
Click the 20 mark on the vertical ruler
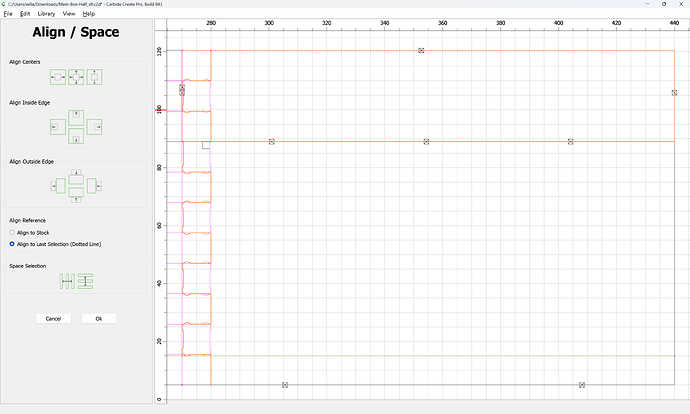[159, 341]
